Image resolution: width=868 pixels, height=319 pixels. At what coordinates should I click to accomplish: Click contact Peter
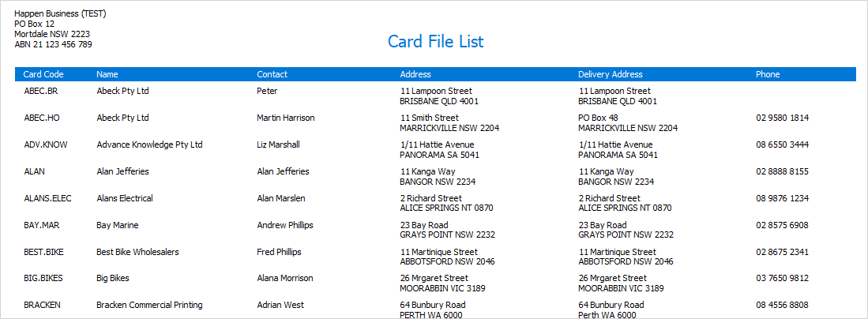[268, 91]
